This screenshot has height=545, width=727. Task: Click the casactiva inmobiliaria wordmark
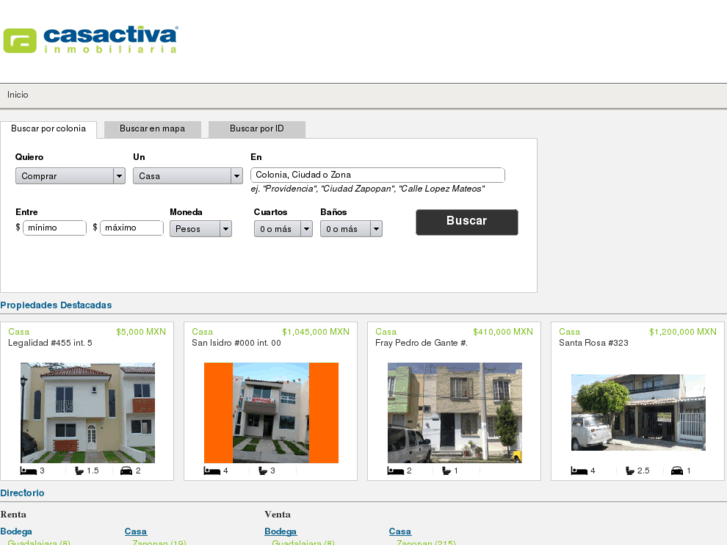110,40
